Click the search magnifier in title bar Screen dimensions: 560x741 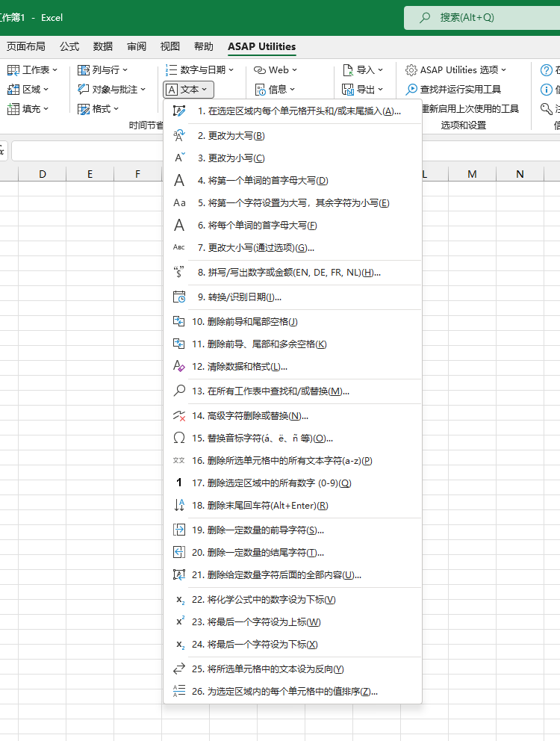(x=425, y=17)
